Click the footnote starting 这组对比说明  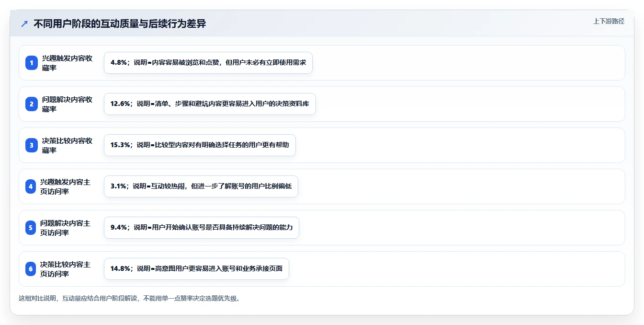[129, 298]
